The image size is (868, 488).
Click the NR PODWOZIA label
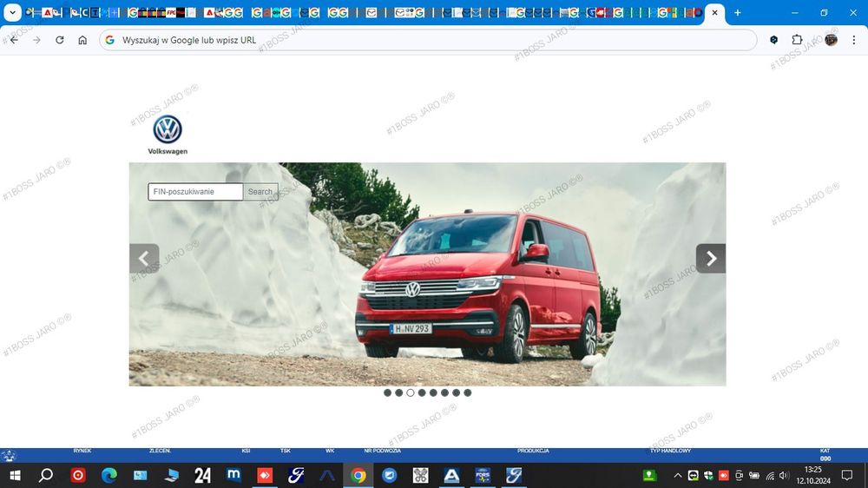click(x=383, y=451)
